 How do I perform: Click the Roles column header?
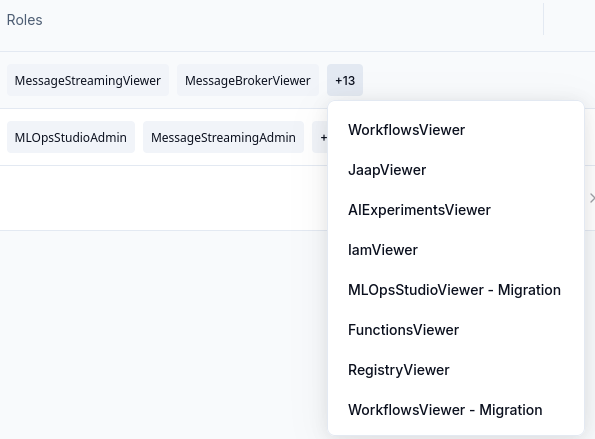25,20
